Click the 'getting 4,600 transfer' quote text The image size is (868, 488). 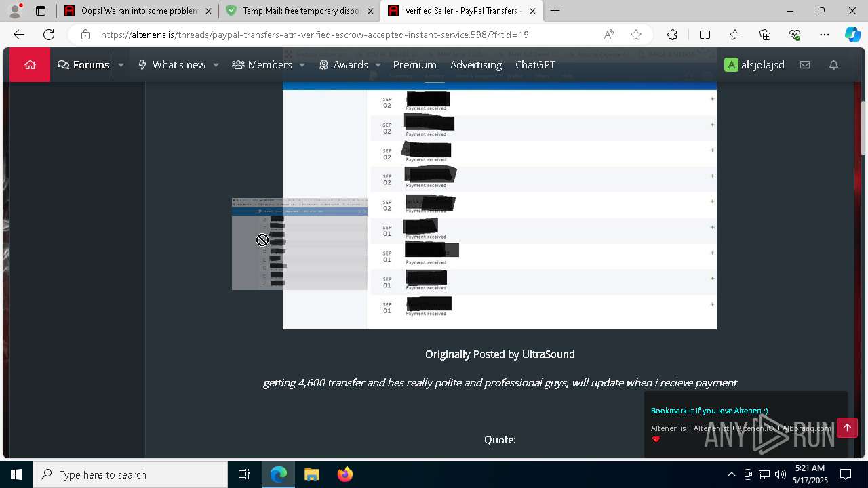(500, 382)
